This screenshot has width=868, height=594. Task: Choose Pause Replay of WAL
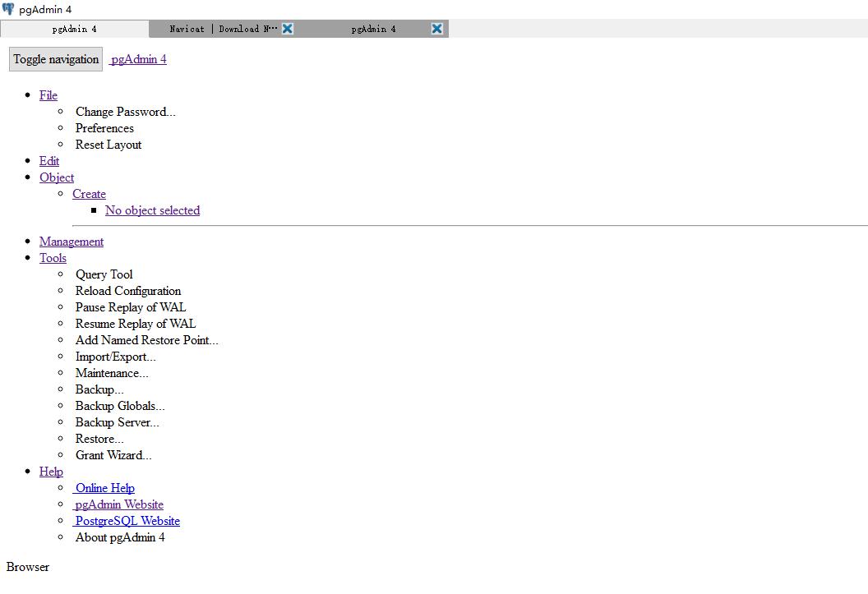point(131,307)
